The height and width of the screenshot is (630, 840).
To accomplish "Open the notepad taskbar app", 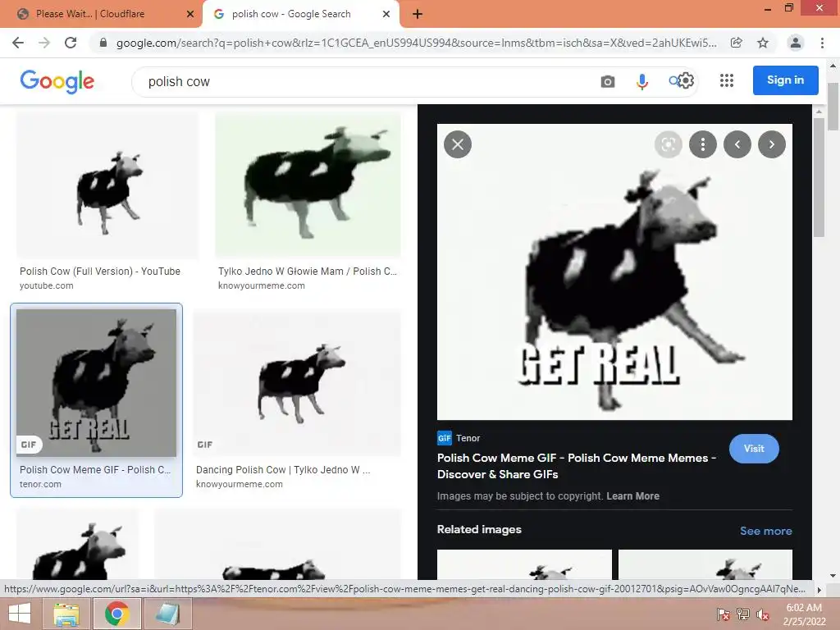I will coord(167,614).
